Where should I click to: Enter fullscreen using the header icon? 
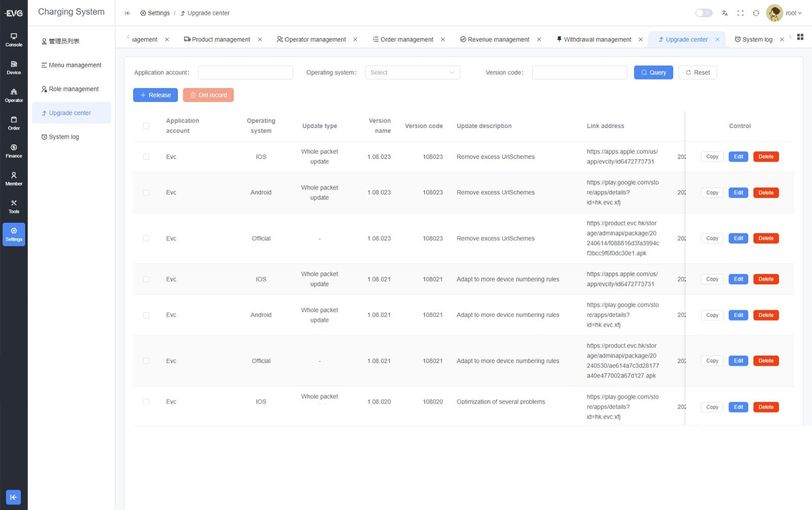pyautogui.click(x=740, y=13)
